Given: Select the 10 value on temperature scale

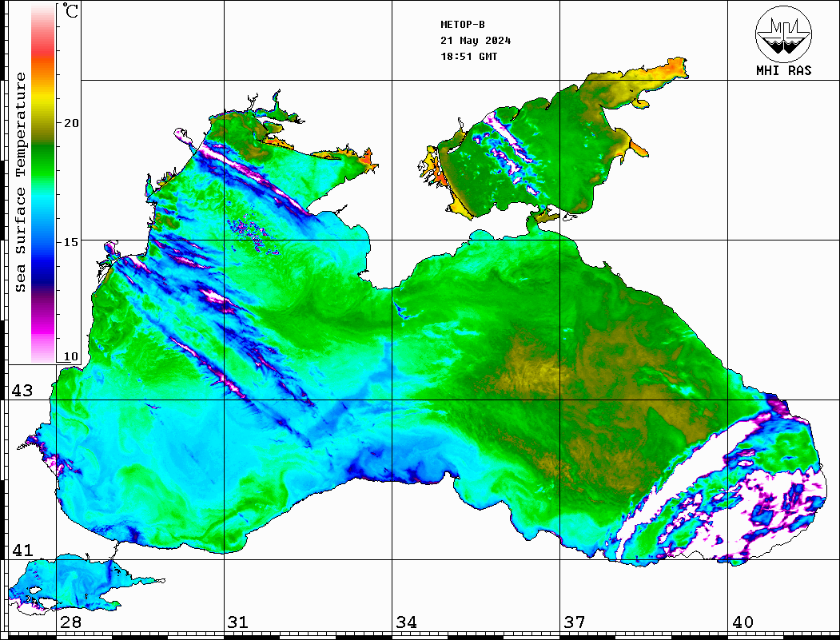Looking at the screenshot, I should [x=70, y=356].
